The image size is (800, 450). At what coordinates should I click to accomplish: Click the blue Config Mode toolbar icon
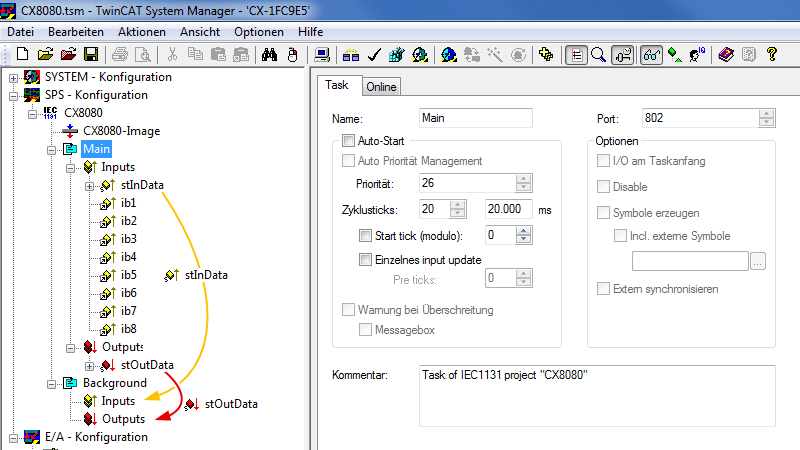[x=449, y=54]
